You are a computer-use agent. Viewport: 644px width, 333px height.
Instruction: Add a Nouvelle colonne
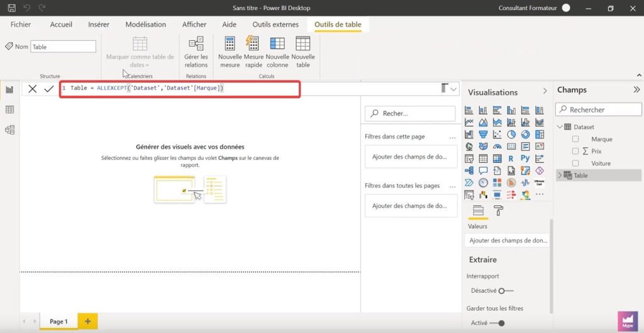click(x=277, y=52)
